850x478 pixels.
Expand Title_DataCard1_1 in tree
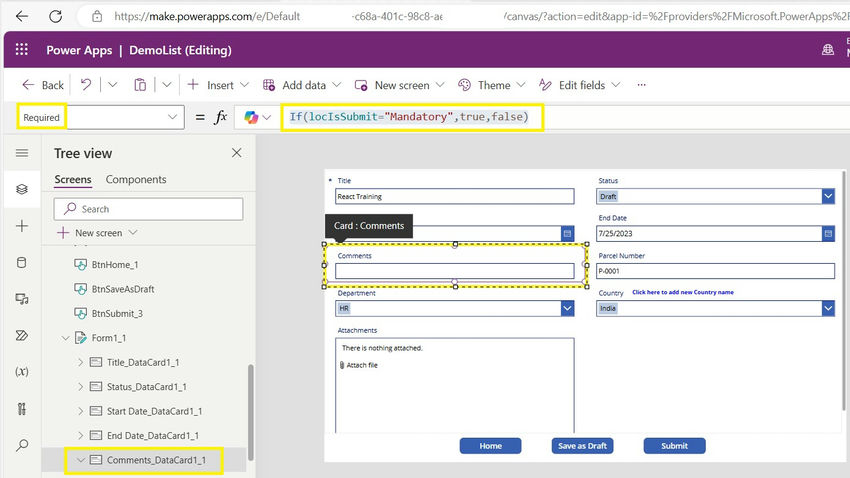80,362
